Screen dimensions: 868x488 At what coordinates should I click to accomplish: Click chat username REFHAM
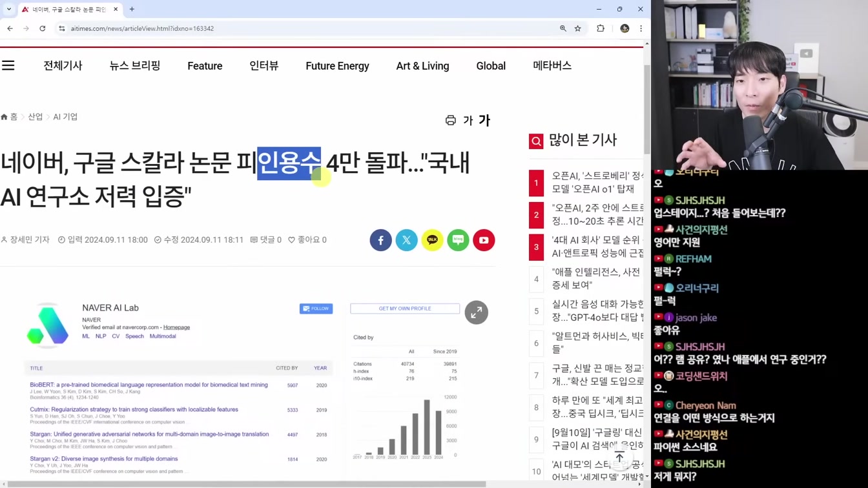694,259
